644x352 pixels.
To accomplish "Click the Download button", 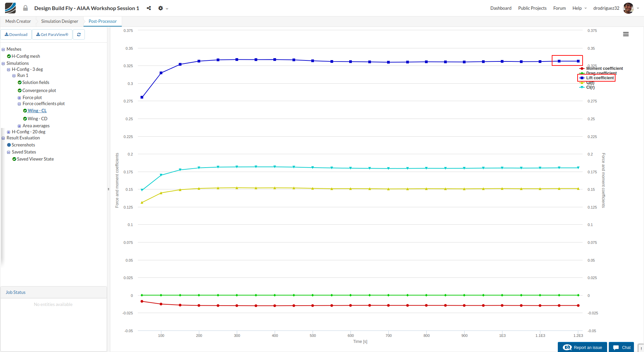I will [x=16, y=35].
